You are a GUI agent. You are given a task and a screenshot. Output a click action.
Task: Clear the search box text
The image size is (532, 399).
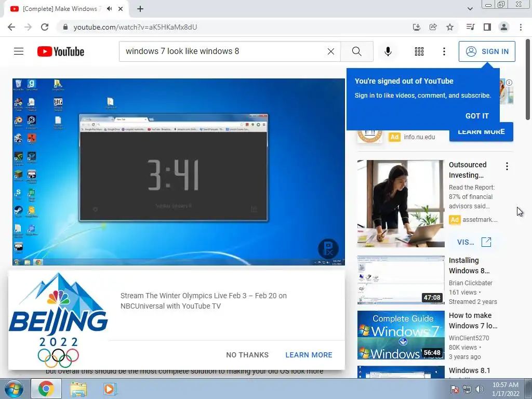(x=331, y=51)
